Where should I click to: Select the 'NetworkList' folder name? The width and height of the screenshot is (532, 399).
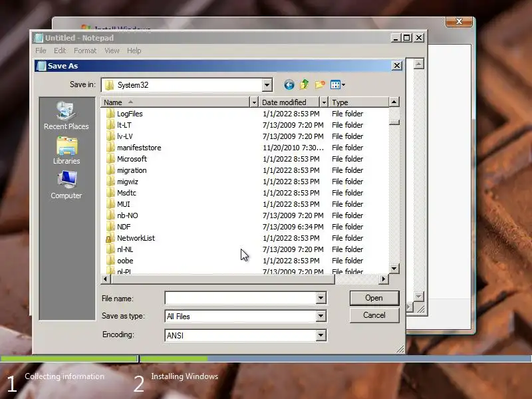pyautogui.click(x=136, y=238)
